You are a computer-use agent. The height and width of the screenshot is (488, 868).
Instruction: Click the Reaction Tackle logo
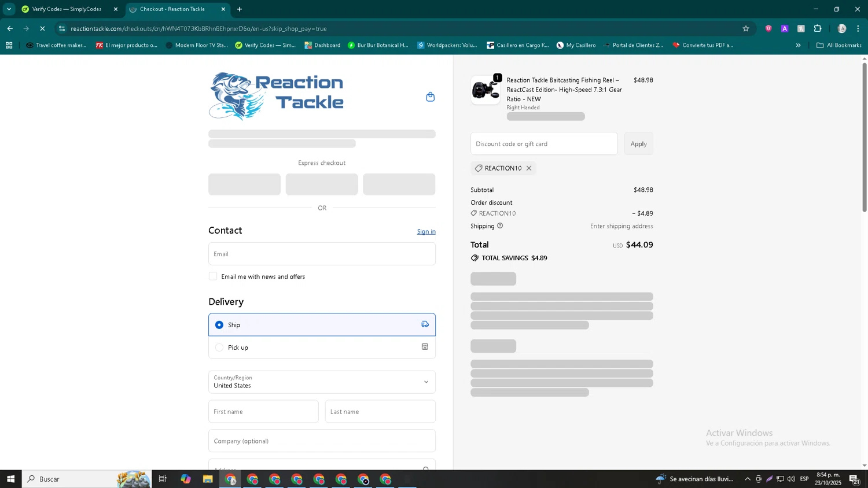[x=277, y=96]
